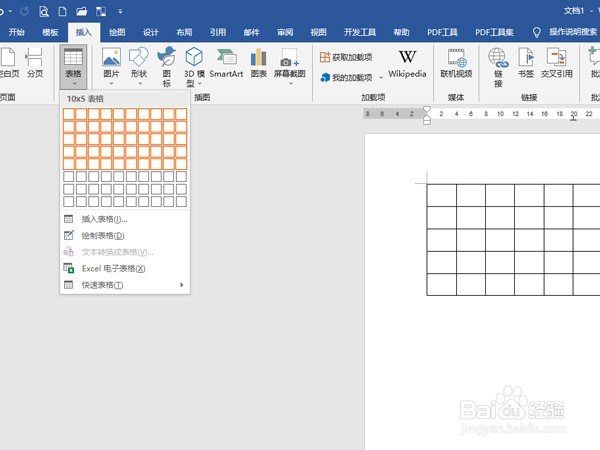Click the first-line indent marker on the ruler
Screen dimensions: 600x450
point(427,111)
